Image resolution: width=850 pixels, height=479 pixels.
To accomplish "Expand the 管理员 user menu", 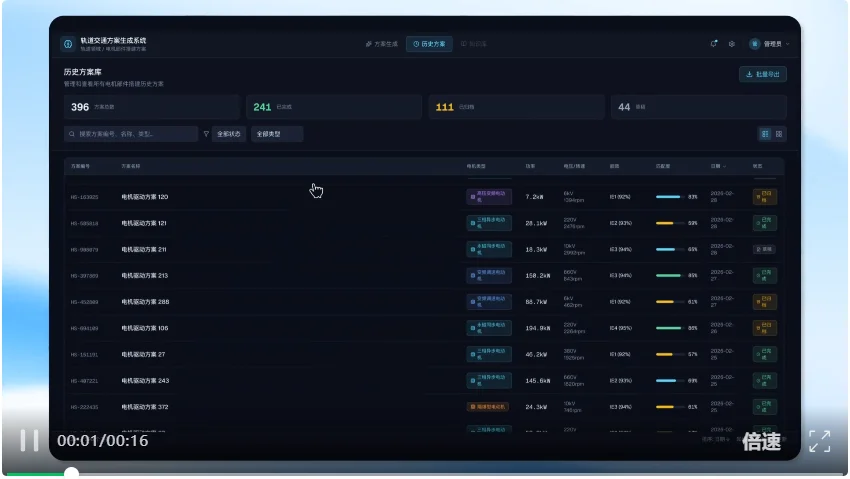I will coord(770,44).
